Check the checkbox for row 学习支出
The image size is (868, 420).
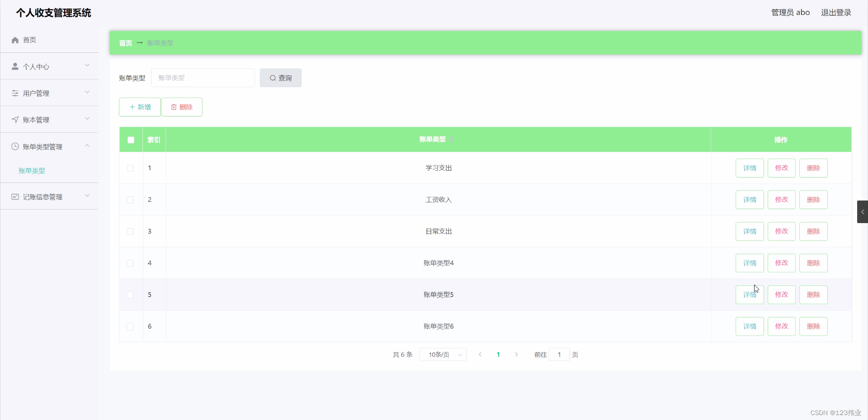tap(130, 168)
